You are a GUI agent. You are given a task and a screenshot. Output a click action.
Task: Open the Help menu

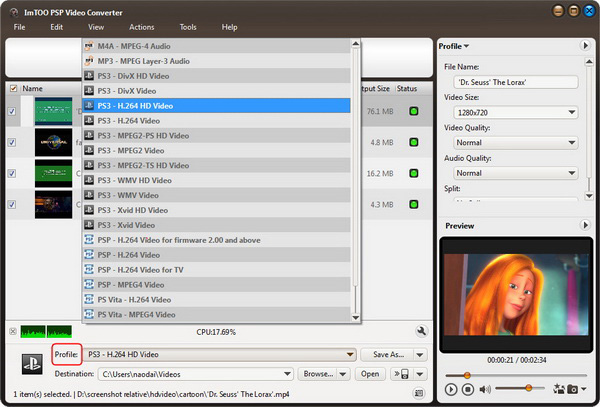click(x=229, y=27)
